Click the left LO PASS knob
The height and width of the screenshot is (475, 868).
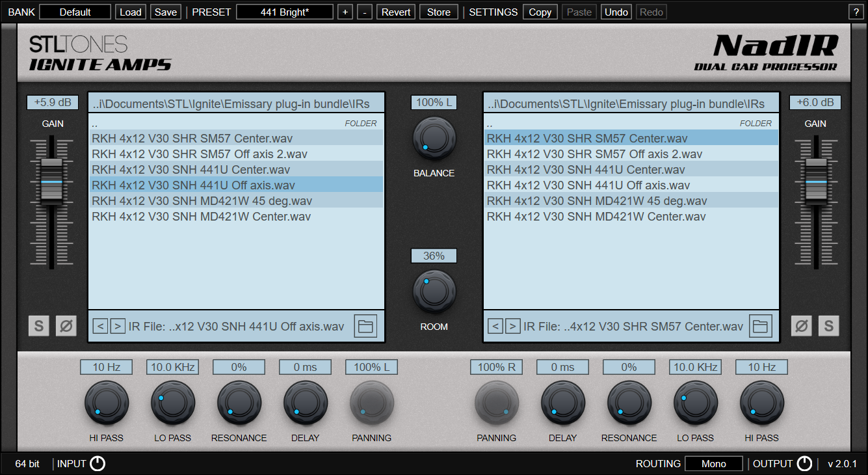[173, 403]
